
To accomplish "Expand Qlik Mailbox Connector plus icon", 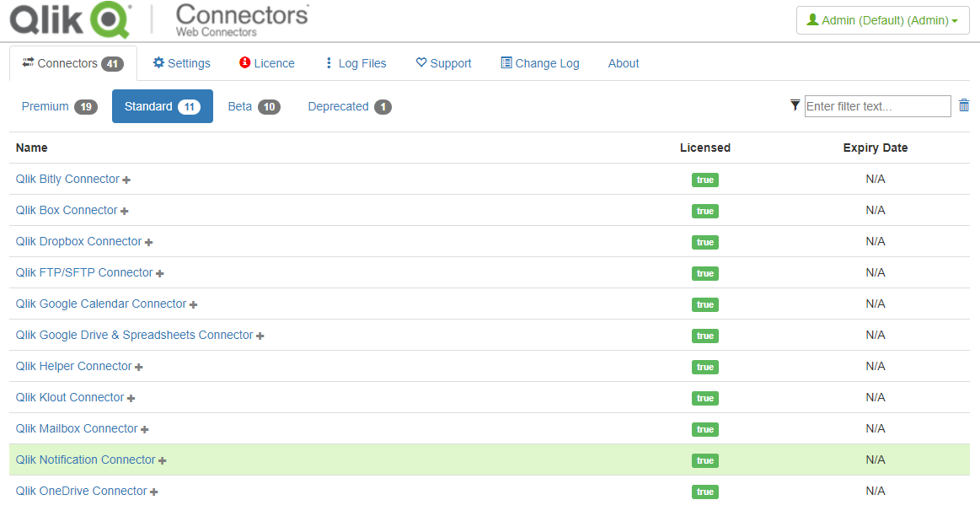I will click(x=145, y=430).
